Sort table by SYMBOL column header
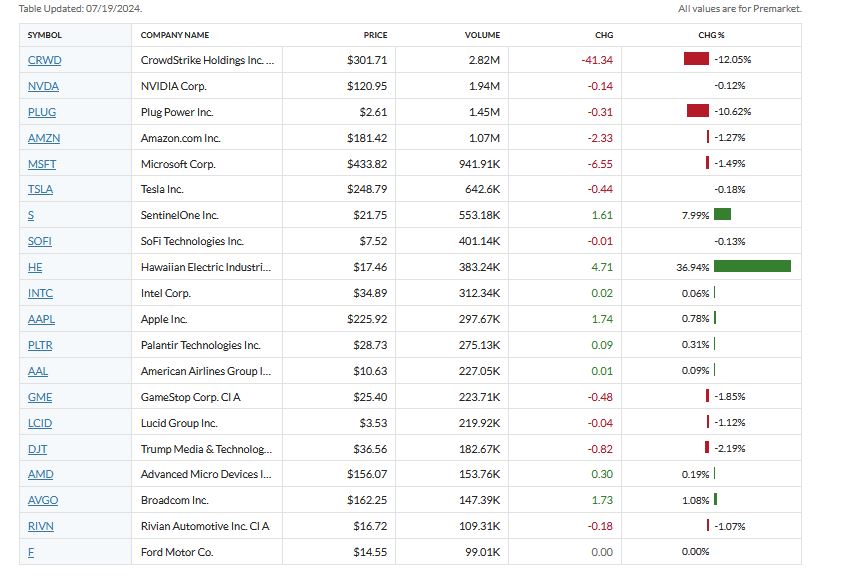The height and width of the screenshot is (578, 857). tap(44, 35)
